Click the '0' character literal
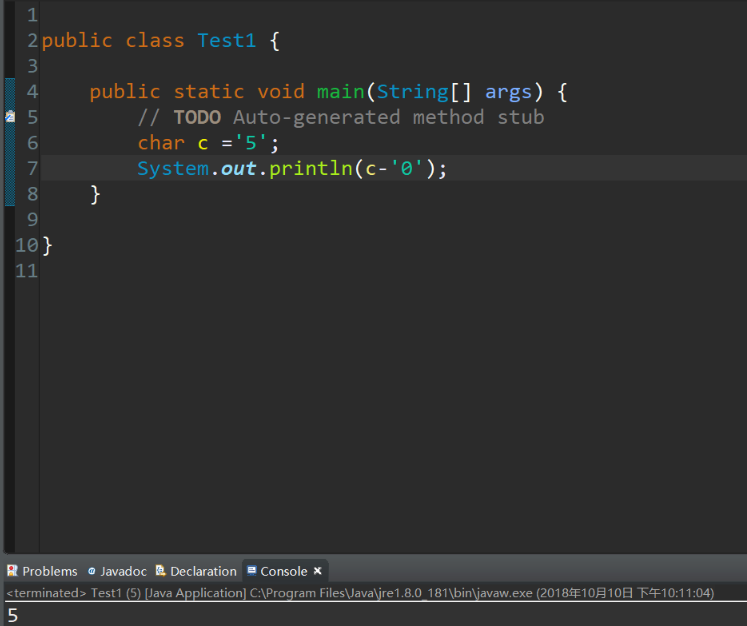This screenshot has height=626, width=747. point(406,168)
